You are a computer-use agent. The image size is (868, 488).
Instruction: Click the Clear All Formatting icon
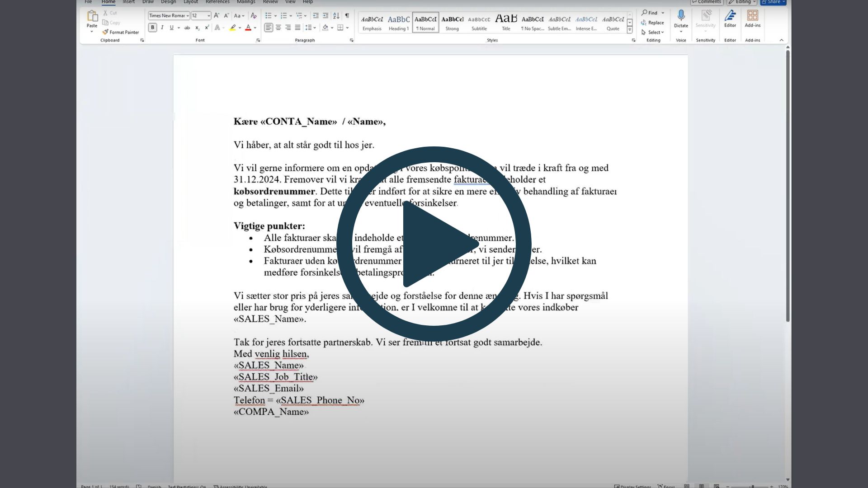click(254, 15)
